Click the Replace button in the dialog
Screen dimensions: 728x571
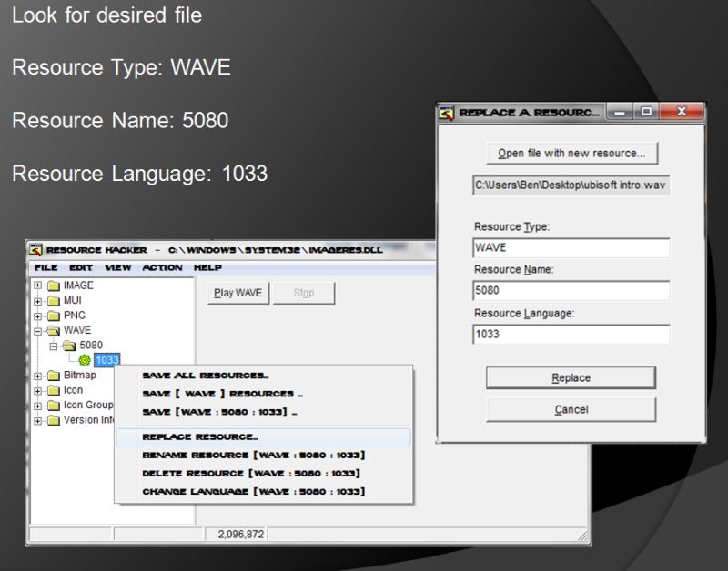click(571, 377)
